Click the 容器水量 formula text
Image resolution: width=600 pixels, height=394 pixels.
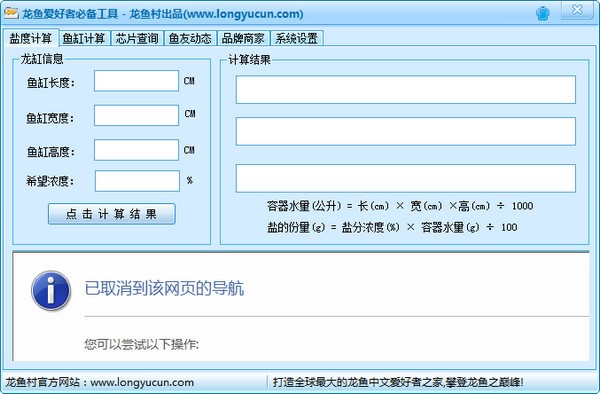[400, 206]
